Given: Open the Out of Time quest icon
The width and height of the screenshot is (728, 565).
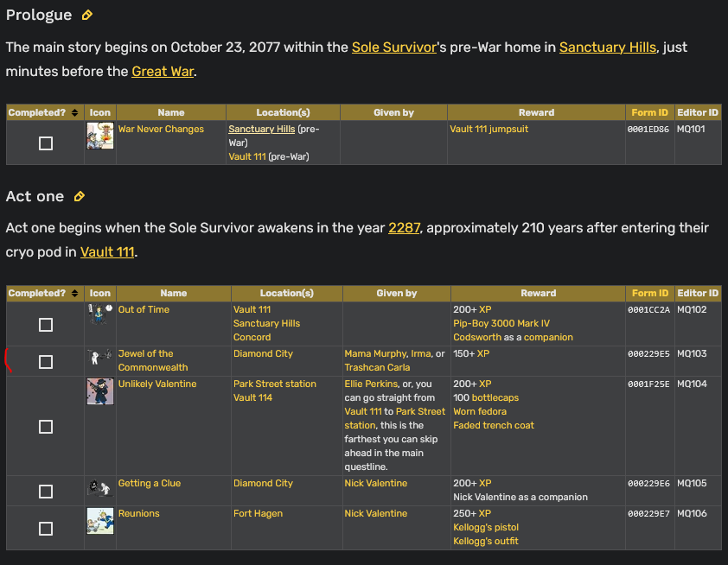Looking at the screenshot, I should (x=100, y=314).
